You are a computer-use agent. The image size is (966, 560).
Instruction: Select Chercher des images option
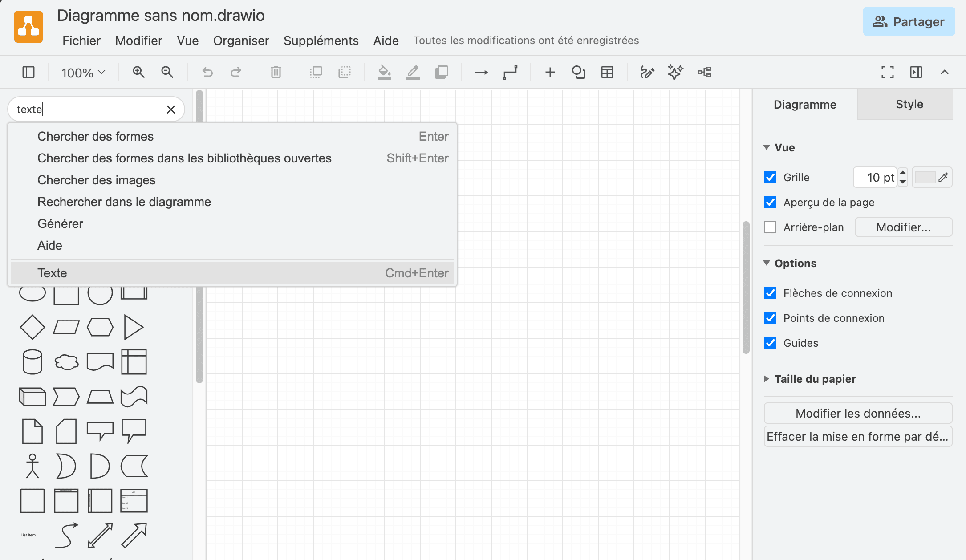tap(232, 180)
